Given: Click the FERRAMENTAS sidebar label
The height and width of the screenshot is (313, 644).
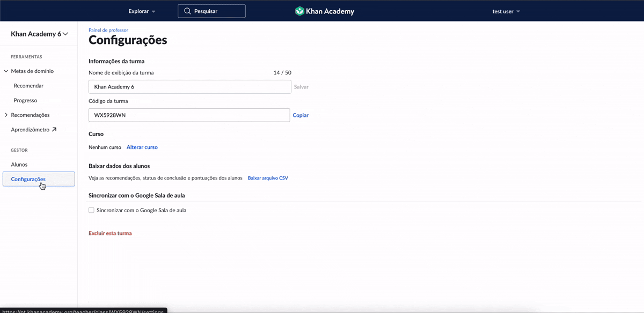Looking at the screenshot, I should [x=26, y=57].
